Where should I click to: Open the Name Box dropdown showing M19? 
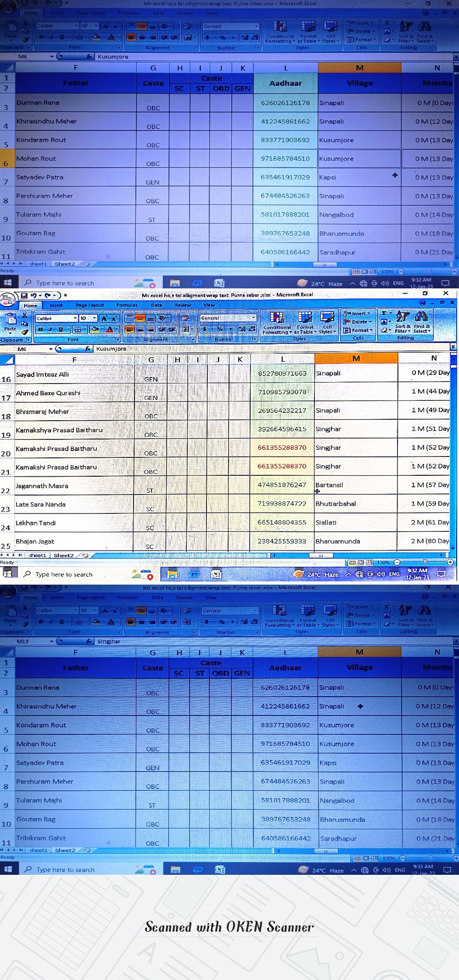pyautogui.click(x=51, y=641)
